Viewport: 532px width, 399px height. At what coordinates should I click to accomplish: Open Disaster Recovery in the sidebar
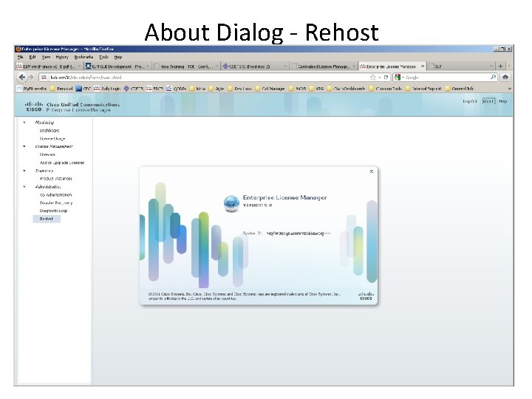(x=56, y=203)
